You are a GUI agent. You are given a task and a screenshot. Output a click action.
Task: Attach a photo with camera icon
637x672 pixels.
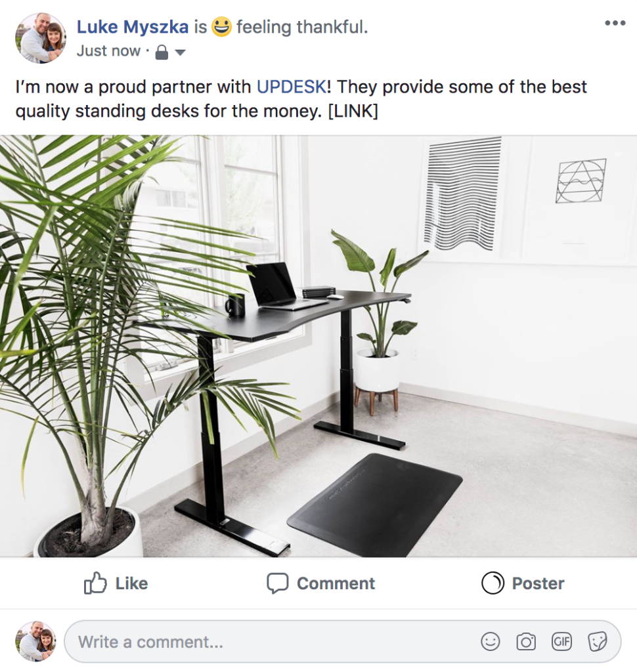pos(526,642)
